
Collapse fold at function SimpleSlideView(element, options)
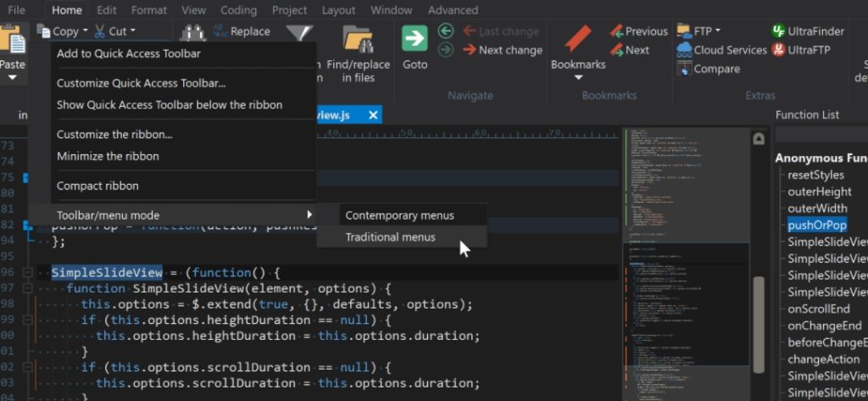pos(27,288)
